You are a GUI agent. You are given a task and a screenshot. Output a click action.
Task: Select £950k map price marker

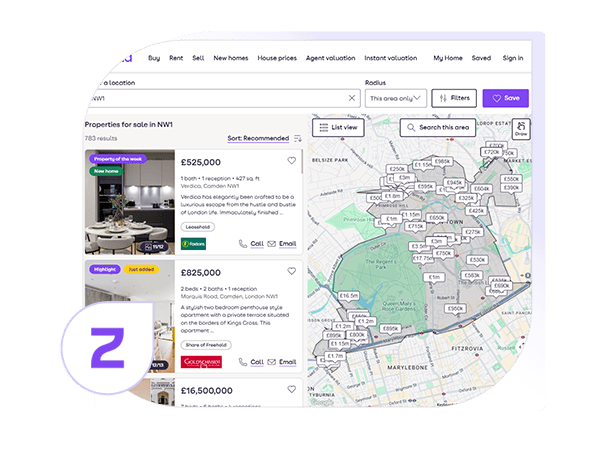tap(455, 309)
